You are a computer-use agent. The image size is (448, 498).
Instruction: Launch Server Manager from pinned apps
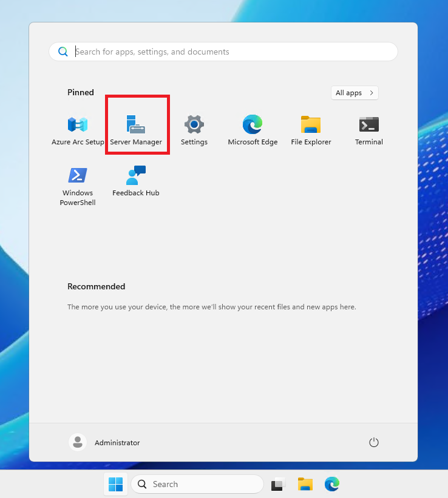(136, 130)
